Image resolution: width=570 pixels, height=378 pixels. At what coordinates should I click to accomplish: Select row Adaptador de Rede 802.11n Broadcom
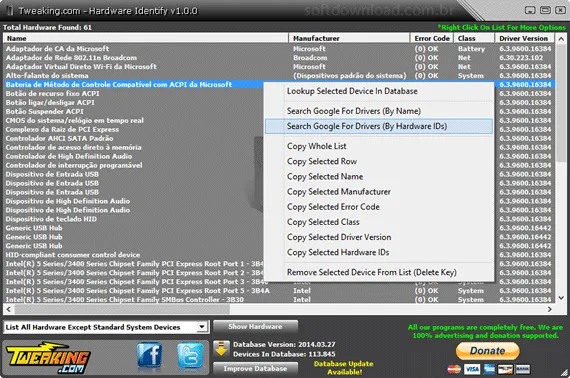point(279,58)
